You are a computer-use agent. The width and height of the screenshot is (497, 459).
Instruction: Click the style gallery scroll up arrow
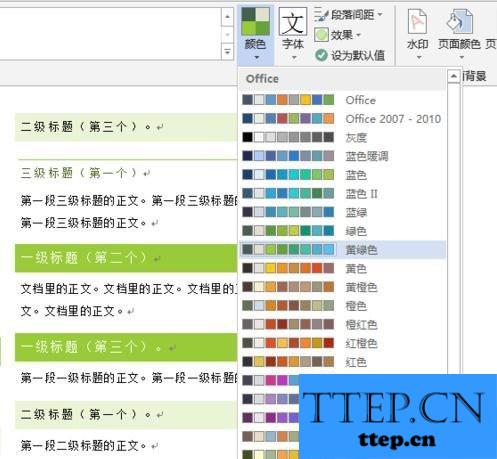[x=228, y=17]
